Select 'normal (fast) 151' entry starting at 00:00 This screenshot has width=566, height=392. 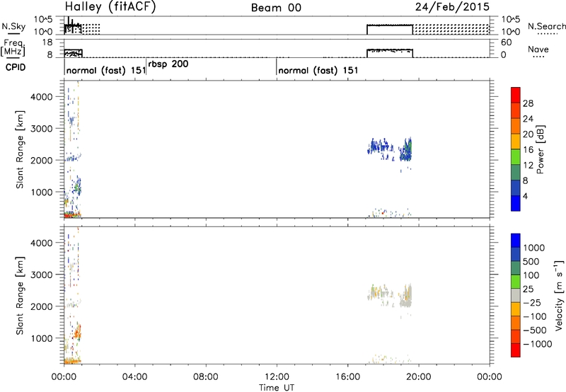(x=105, y=70)
